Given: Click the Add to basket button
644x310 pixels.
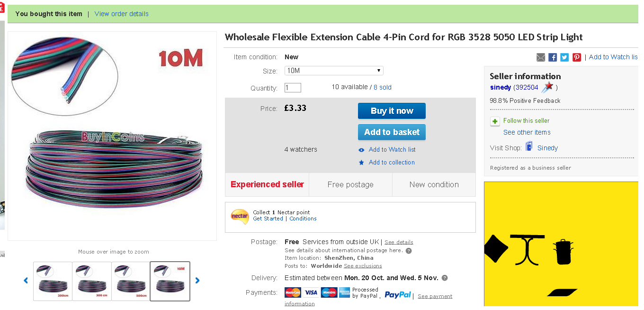Looking at the screenshot, I should (392, 132).
